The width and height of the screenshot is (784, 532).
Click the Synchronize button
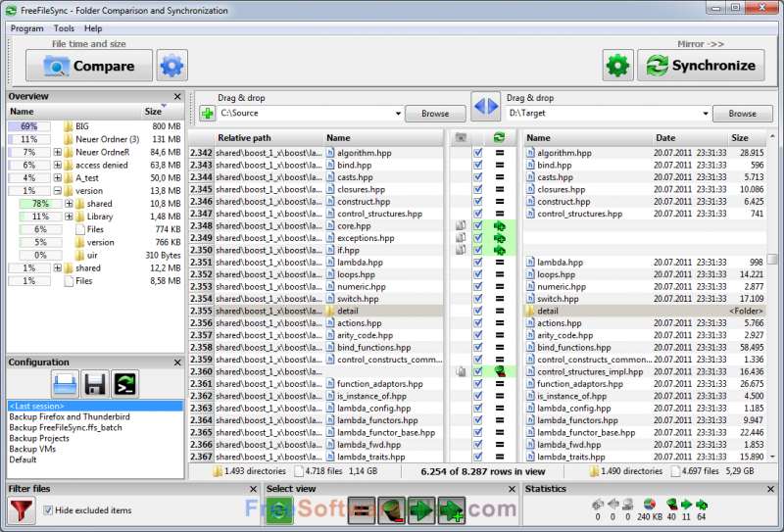(701, 66)
